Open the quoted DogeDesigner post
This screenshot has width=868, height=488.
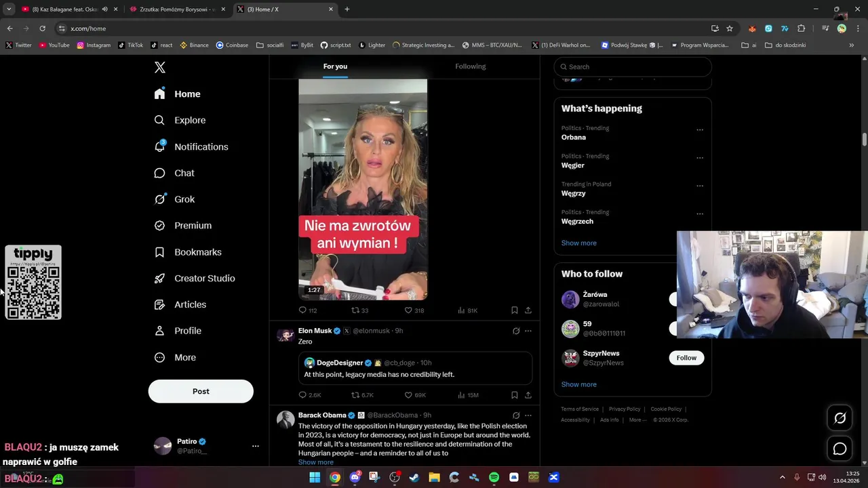pyautogui.click(x=415, y=368)
